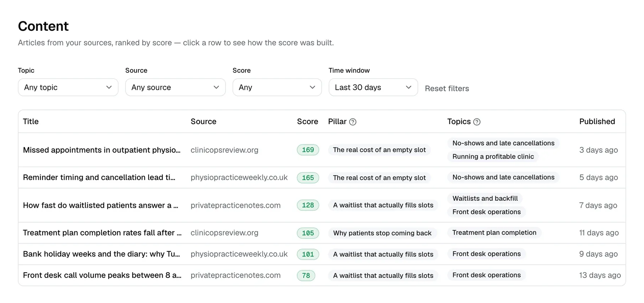The width and height of the screenshot is (644, 303).
Task: Click the 3 days ago published cell
Action: click(598, 150)
